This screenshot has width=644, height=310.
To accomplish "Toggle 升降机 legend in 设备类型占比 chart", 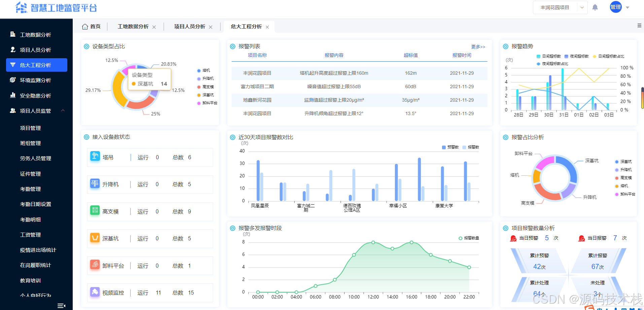I will [206, 78].
